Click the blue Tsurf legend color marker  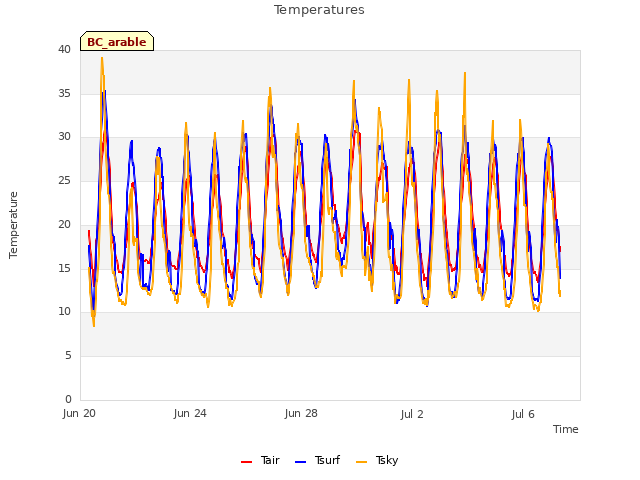(300, 462)
